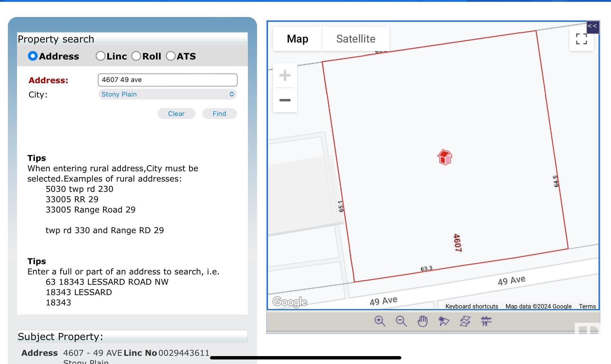Select the Roll search radio button
Screen dimensions: 611x364
[x=136, y=56]
